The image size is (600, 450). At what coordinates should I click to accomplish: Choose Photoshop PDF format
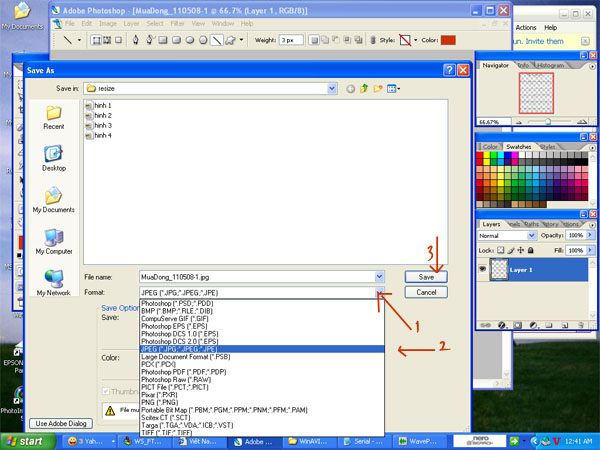click(x=262, y=372)
